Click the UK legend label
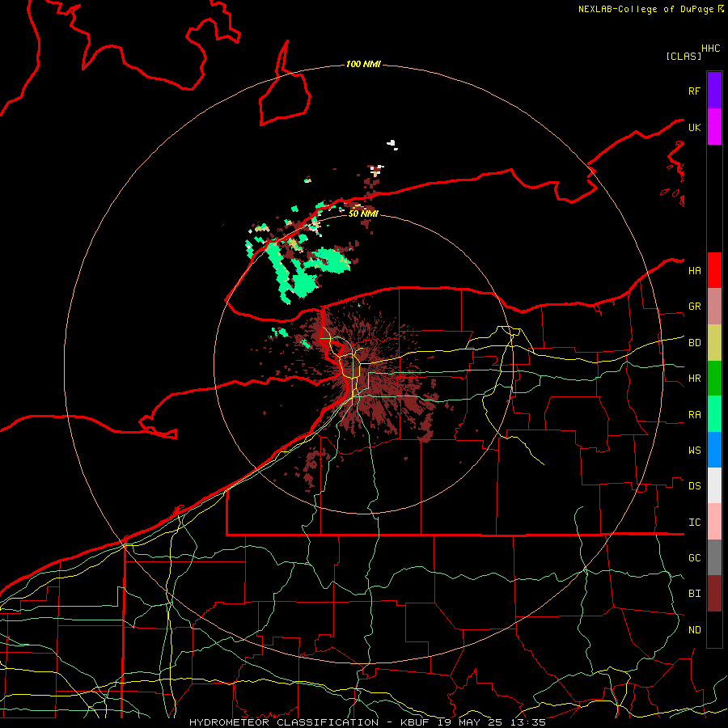The width and height of the screenshot is (728, 728). [x=694, y=127]
